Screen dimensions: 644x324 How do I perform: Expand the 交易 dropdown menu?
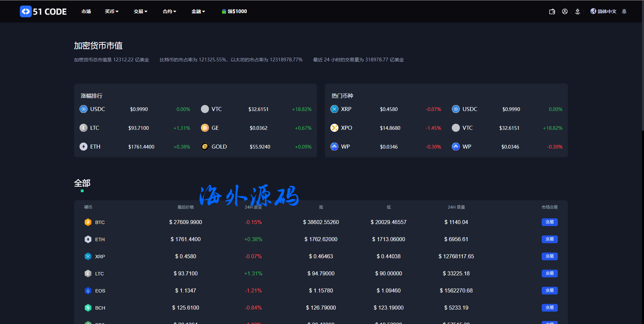[140, 11]
